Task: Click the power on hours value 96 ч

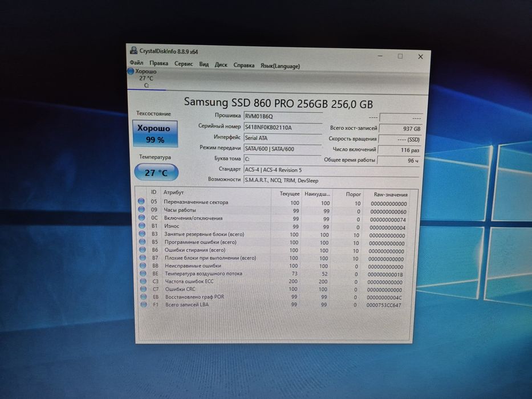Action: click(399, 161)
